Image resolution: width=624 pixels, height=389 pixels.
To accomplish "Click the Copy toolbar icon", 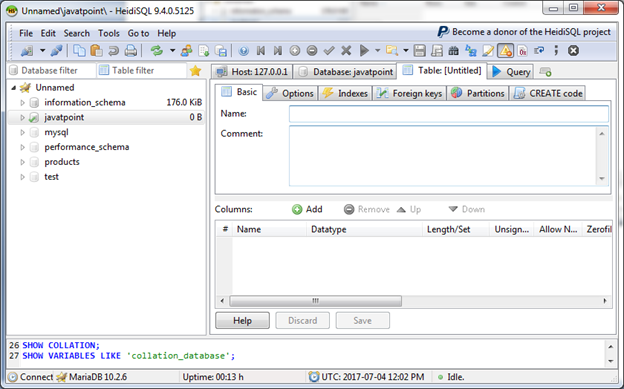I will [79, 51].
